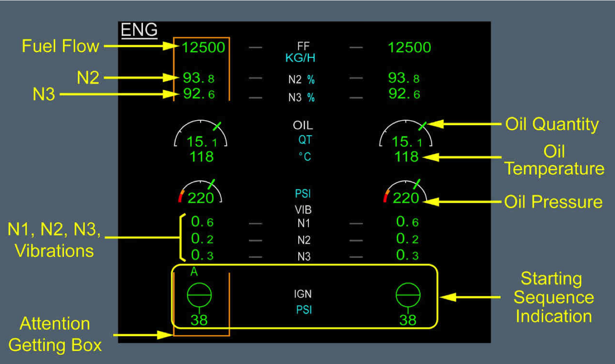Click the right N1 vibration value 0.6
Viewport: 615px width, 364px height.
tap(407, 222)
